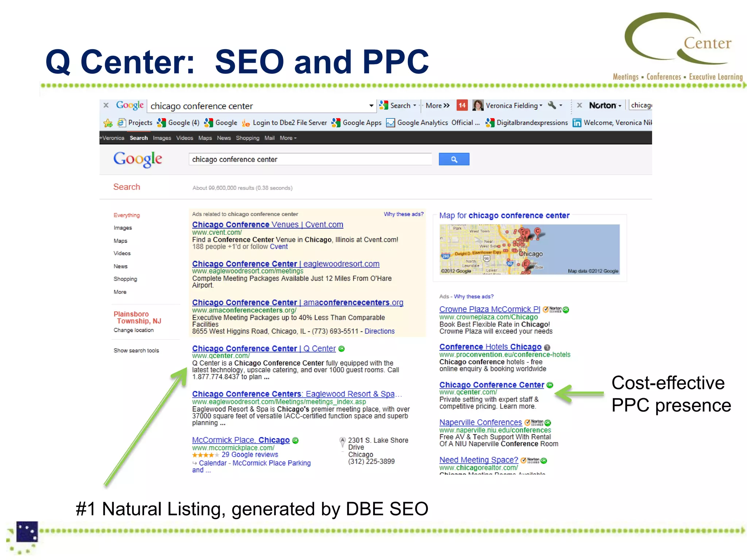Screen dimensions: 747x560
Task: Click the Google logo in the browser toolbar
Action: pyautogui.click(x=129, y=105)
